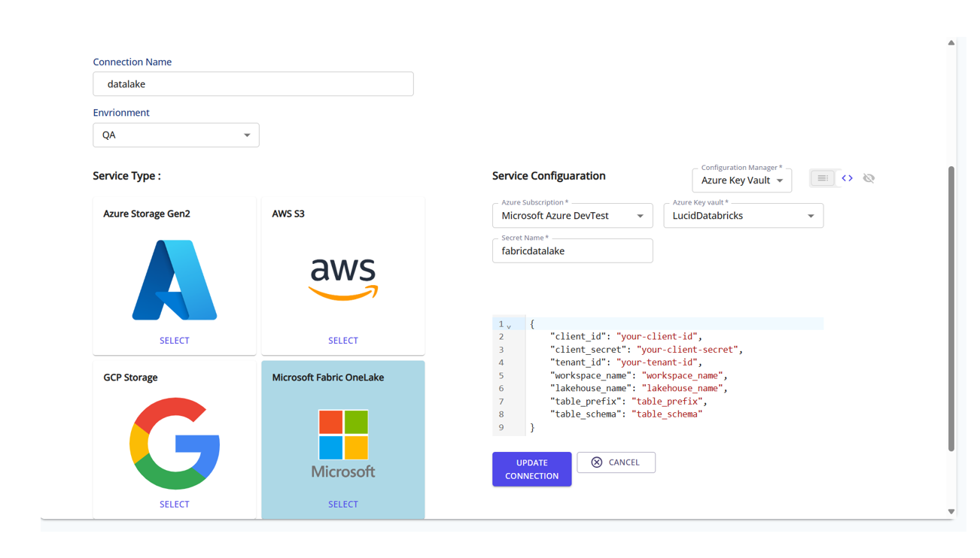The height and width of the screenshot is (558, 980).
Task: Click the "client_id" key in editor
Action: 578,337
